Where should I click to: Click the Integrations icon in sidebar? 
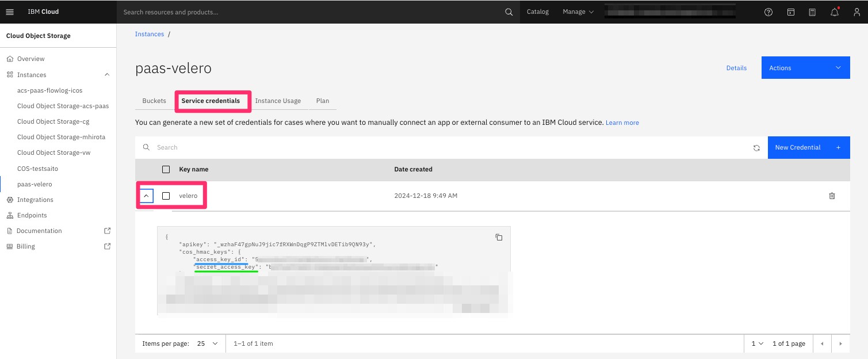[10, 200]
